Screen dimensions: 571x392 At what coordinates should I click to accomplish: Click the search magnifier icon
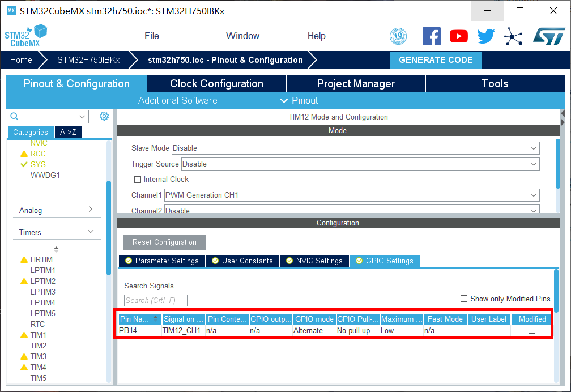[14, 116]
